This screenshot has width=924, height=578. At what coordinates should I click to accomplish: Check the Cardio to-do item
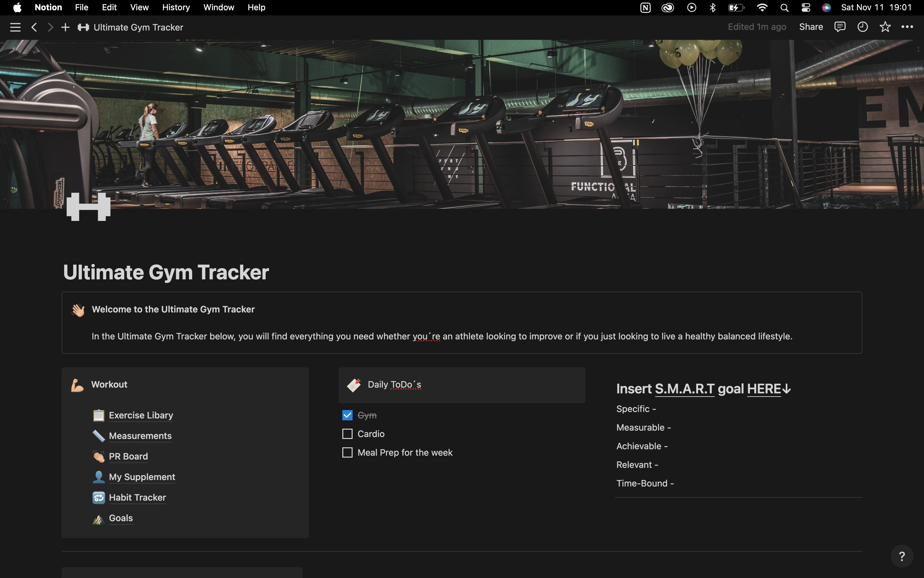pos(347,434)
